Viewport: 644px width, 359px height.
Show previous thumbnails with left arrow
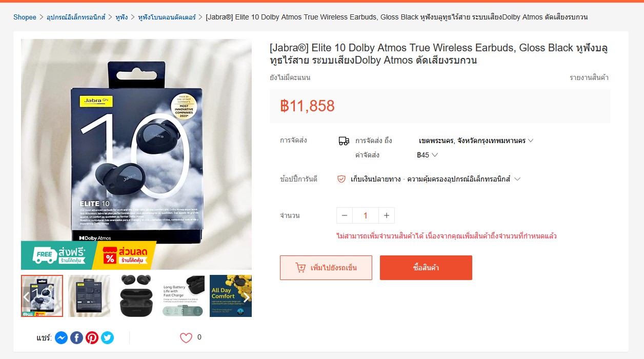click(26, 297)
